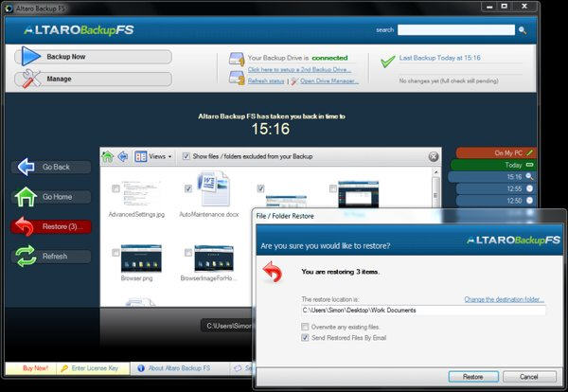Select the Today timeline entry
568x392 pixels.
tap(493, 165)
